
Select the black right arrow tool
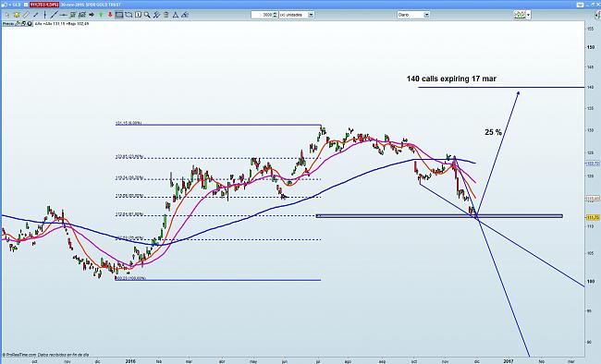(92, 15)
